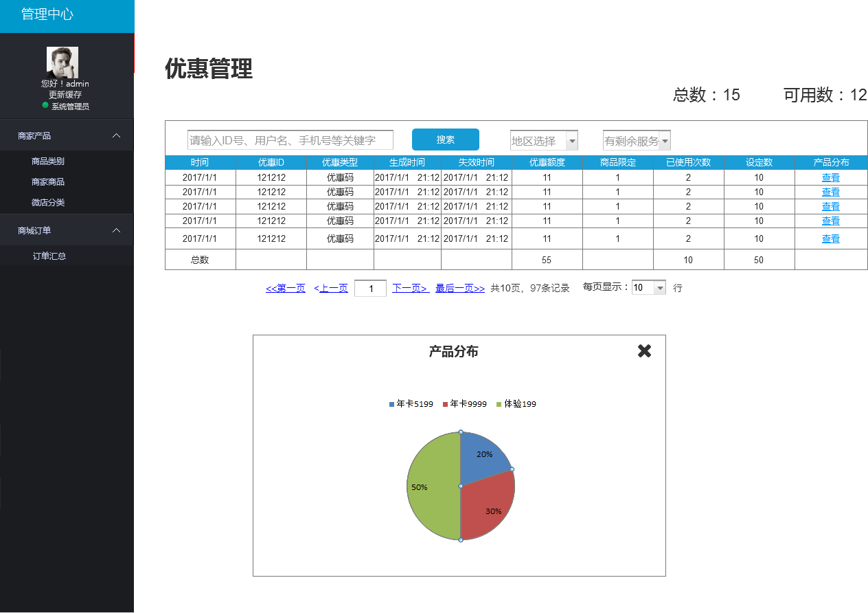Viewport: 868px width, 613px height.
Task: Open the 地区选择 dropdown
Action: click(x=572, y=141)
